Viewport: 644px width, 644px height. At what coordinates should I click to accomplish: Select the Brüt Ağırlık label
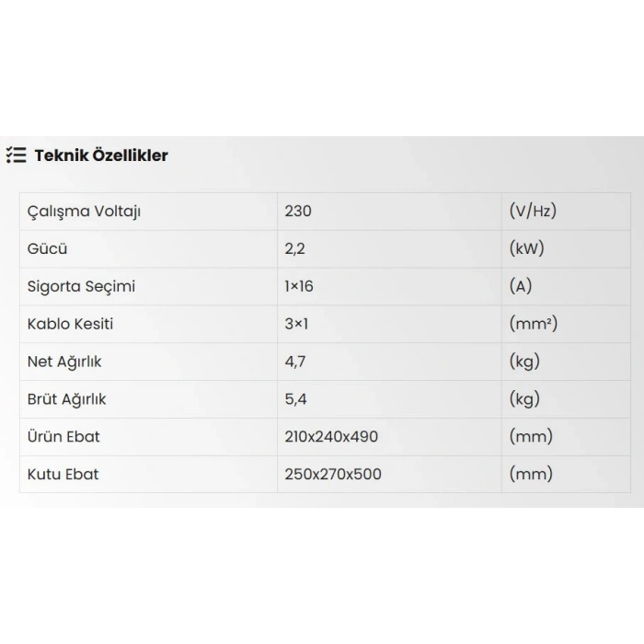(x=68, y=399)
